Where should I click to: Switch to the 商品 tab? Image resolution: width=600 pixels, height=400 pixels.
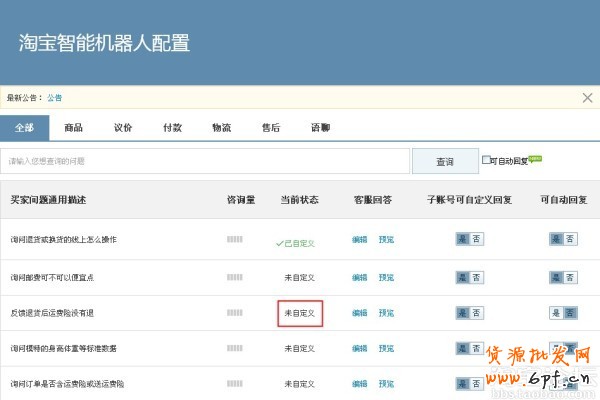pyautogui.click(x=73, y=128)
